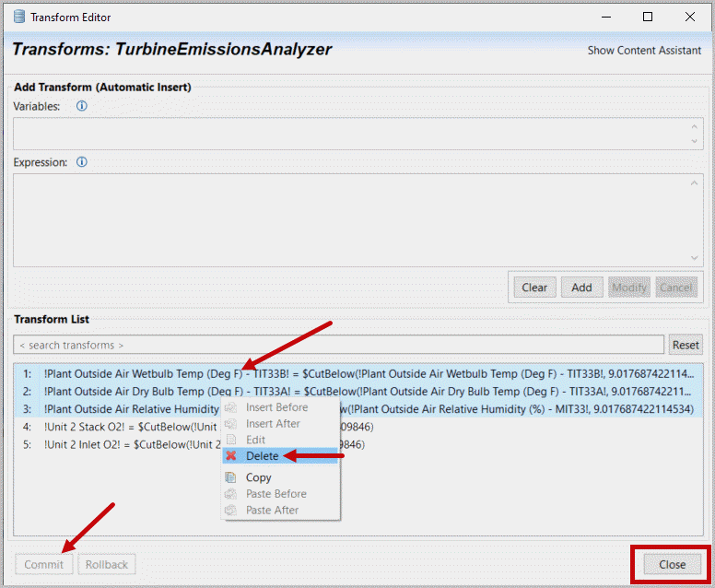
Task: Open Show Content Assistant
Action: [644, 51]
